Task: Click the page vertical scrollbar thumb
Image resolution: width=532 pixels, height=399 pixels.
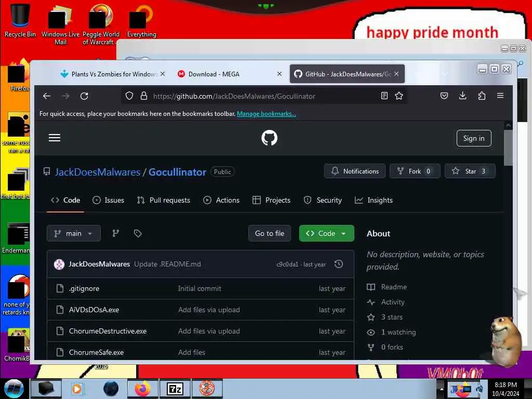Action: [508, 148]
